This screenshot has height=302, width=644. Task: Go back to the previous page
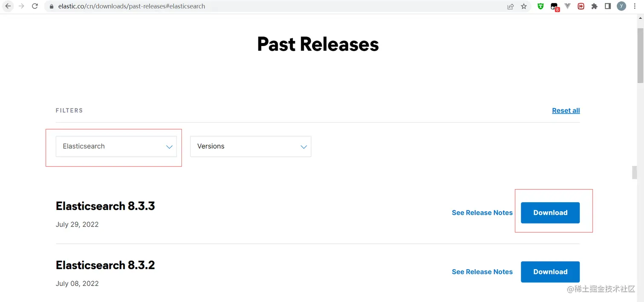(x=8, y=6)
